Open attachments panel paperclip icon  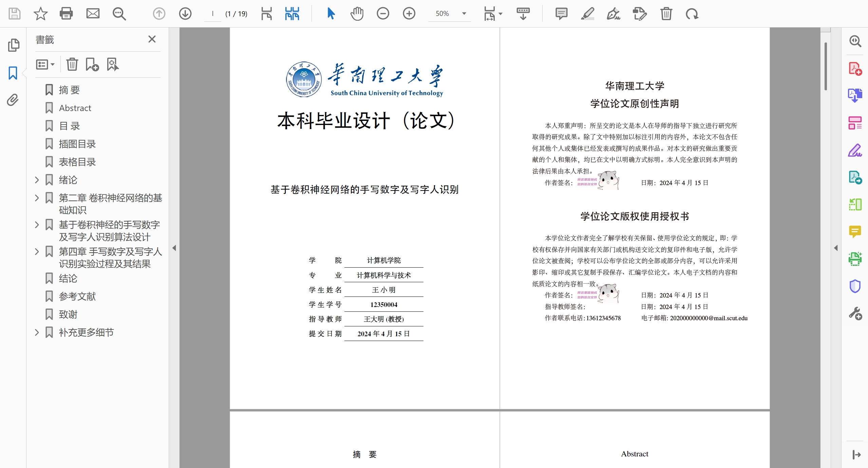[x=13, y=100]
